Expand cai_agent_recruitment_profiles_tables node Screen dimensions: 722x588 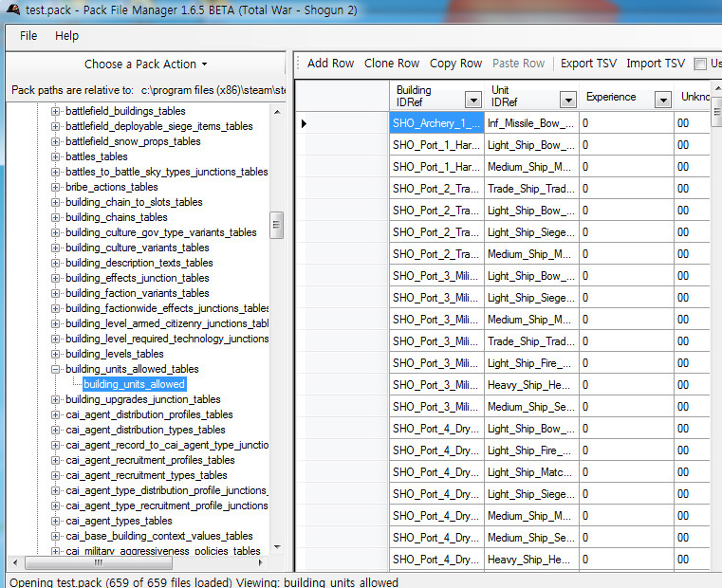click(x=55, y=461)
